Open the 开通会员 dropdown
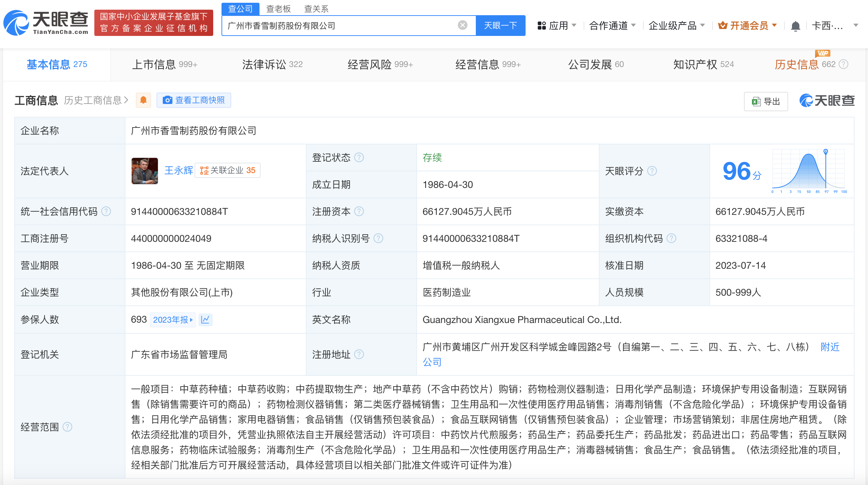The image size is (868, 485). click(747, 26)
